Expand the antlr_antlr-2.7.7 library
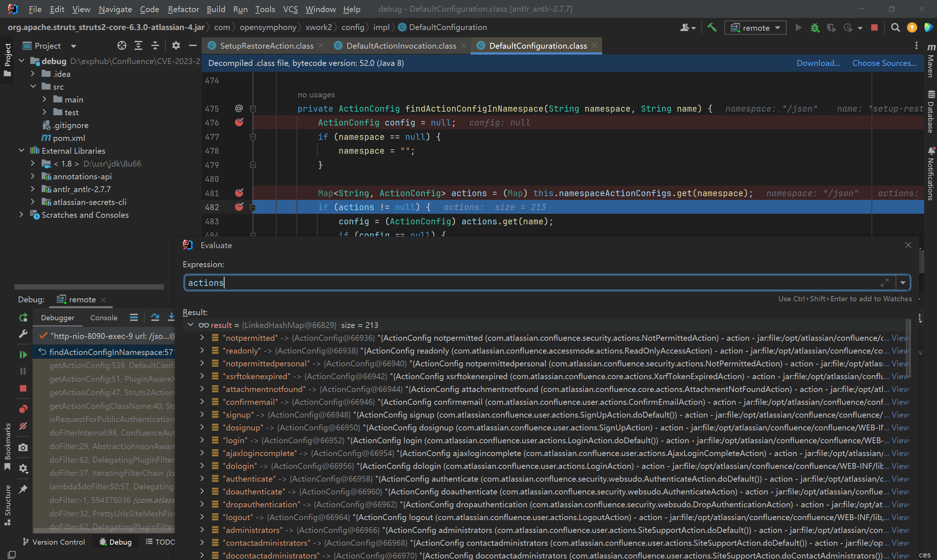Viewport: 937px width, 560px height. pyautogui.click(x=33, y=188)
